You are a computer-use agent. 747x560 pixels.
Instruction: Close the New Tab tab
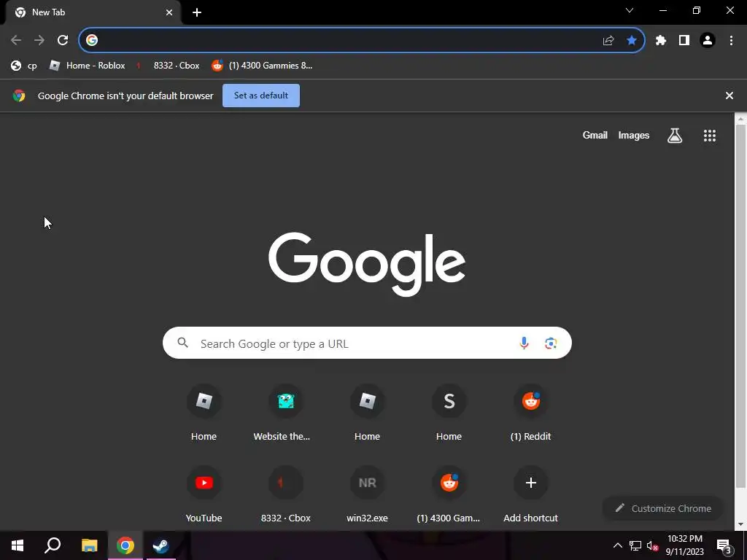coord(169,12)
